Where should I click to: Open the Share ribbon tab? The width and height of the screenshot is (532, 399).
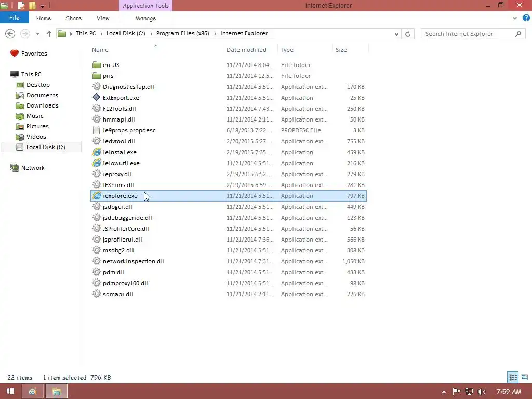coord(74,18)
